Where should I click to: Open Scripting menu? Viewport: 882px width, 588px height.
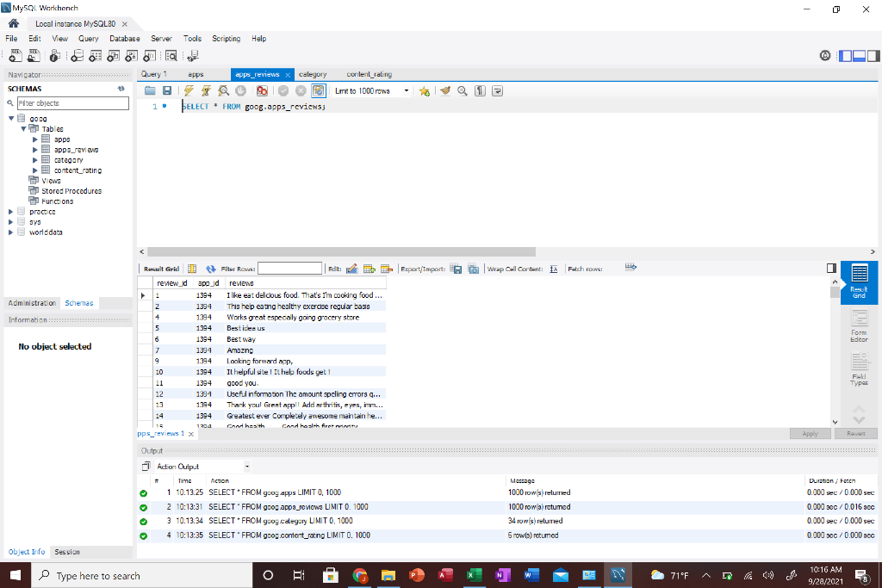[x=227, y=38]
